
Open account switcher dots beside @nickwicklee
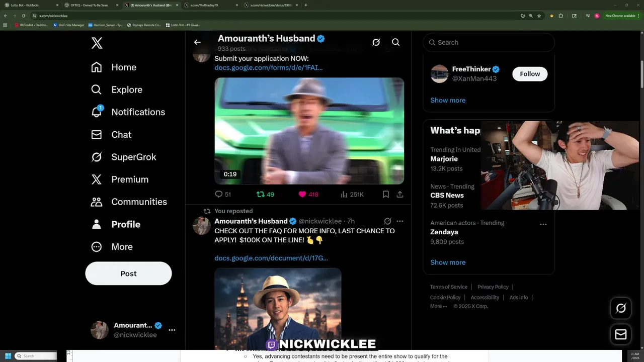point(172,330)
